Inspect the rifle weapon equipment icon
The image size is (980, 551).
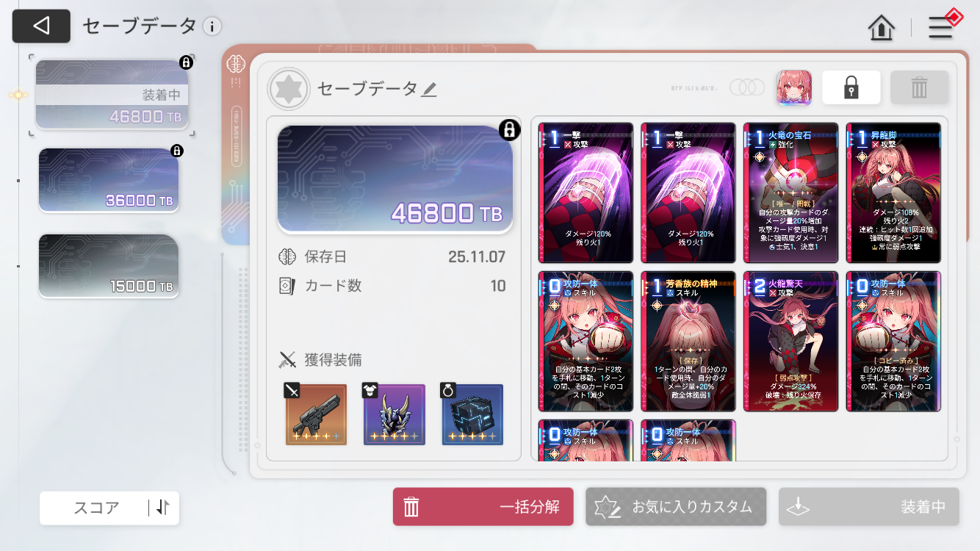point(316,414)
